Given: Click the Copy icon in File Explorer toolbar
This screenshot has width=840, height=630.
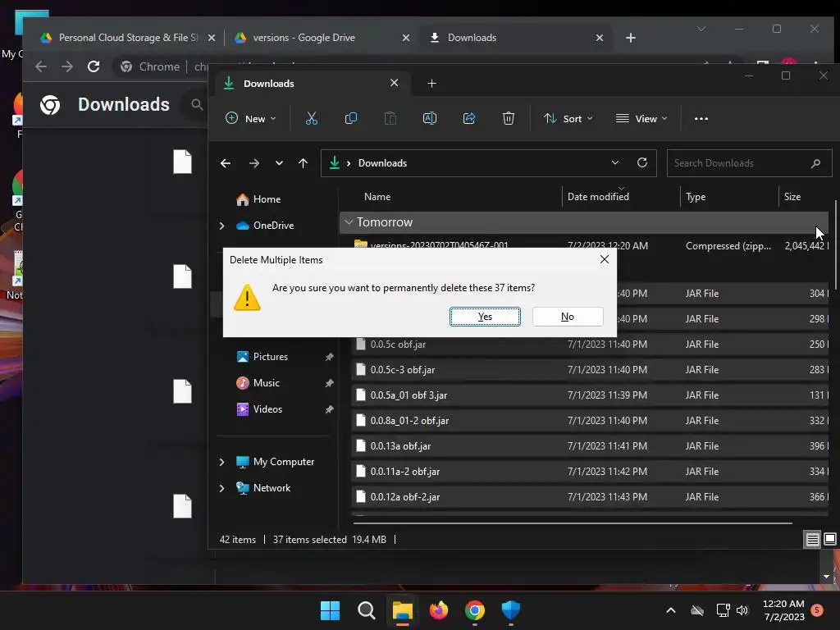Looking at the screenshot, I should 351,118.
